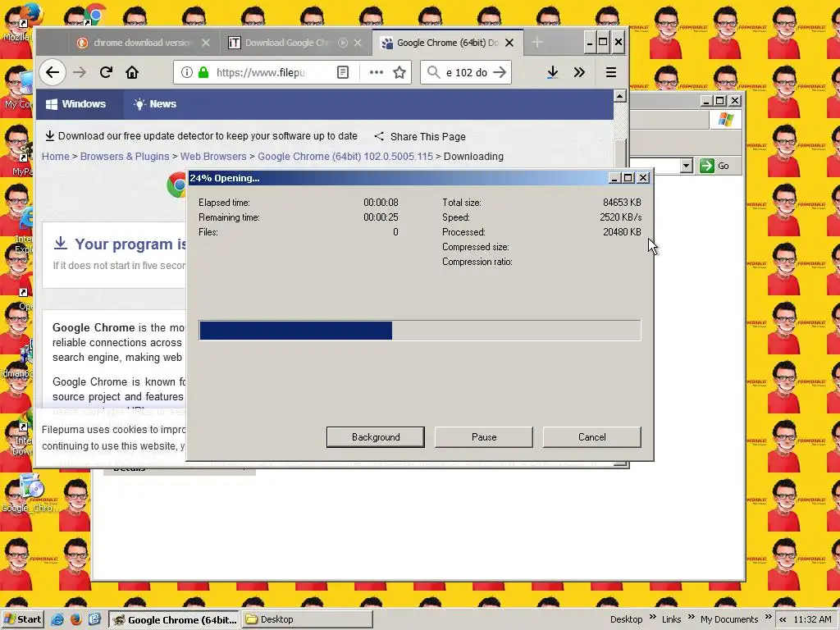Open the Windows Start menu
The height and width of the screenshot is (630, 840).
point(22,619)
